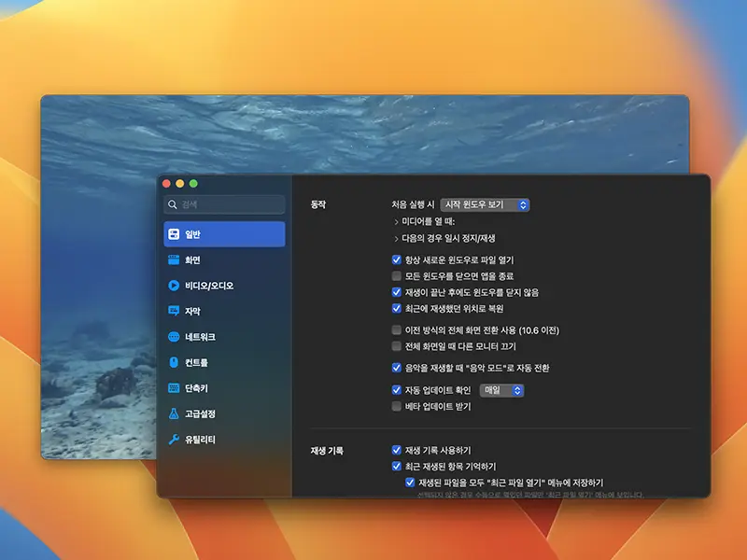Click the 동작 section label
This screenshot has height=560, width=747.
click(x=318, y=204)
